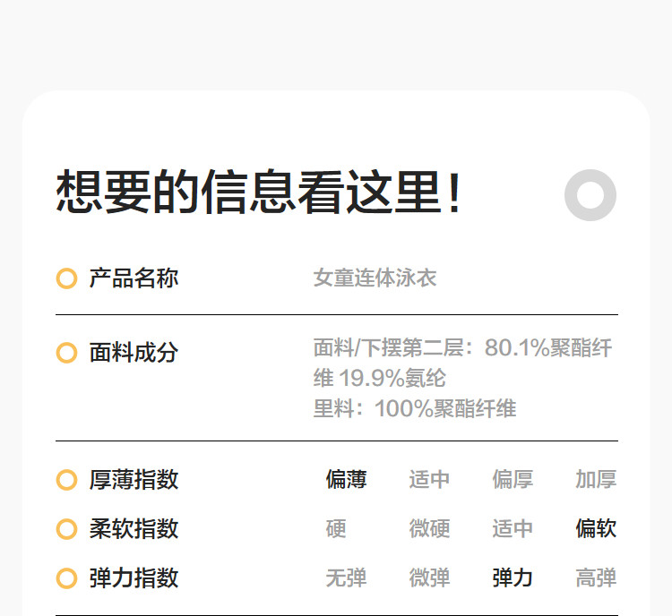This screenshot has height=616, width=672.
Task: Click the 面料成分 label
Action: [x=134, y=353]
